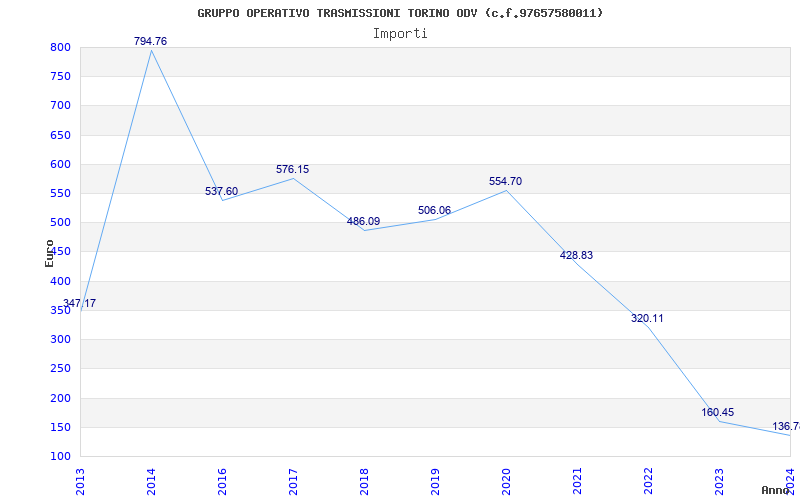Click the Euro y-axis title

[49, 254]
